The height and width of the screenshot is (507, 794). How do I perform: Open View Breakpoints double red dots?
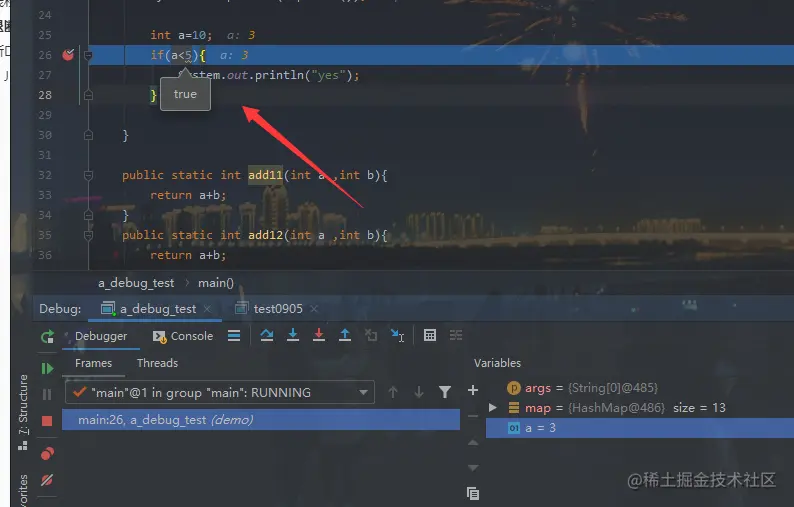47,453
